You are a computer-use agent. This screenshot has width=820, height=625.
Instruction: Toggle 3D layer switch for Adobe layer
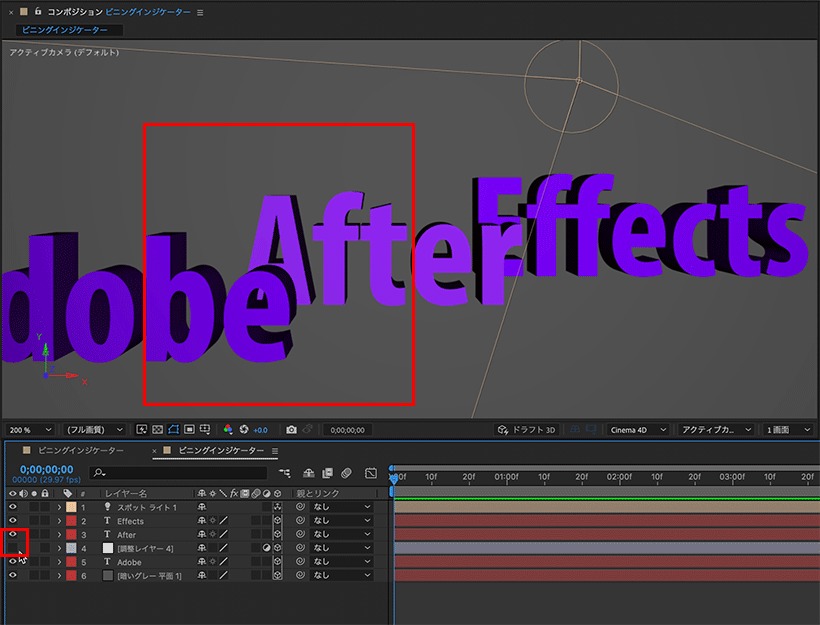(x=277, y=561)
